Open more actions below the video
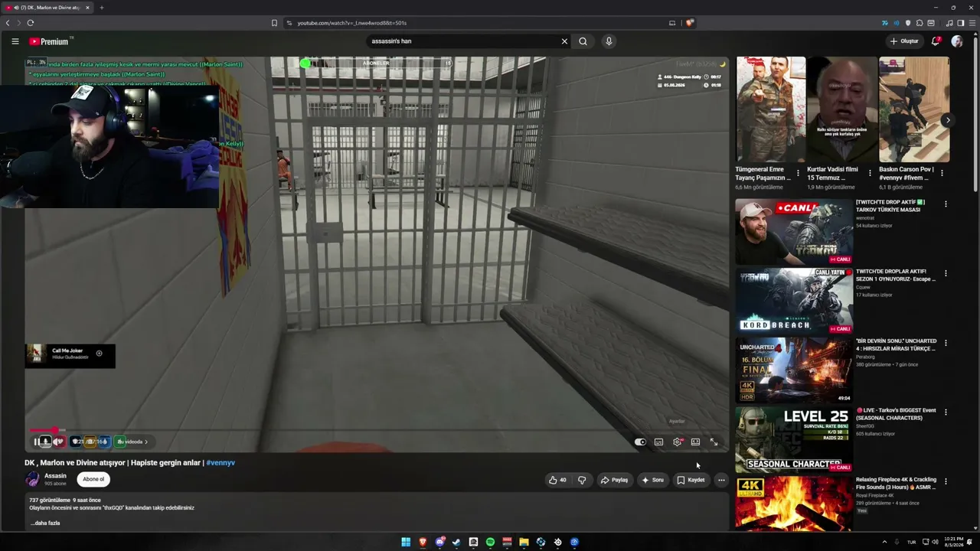The width and height of the screenshot is (980, 551). click(721, 480)
